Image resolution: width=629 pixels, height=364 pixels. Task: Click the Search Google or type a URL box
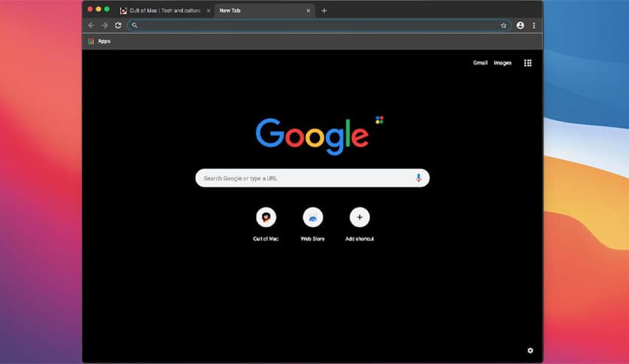(x=312, y=178)
